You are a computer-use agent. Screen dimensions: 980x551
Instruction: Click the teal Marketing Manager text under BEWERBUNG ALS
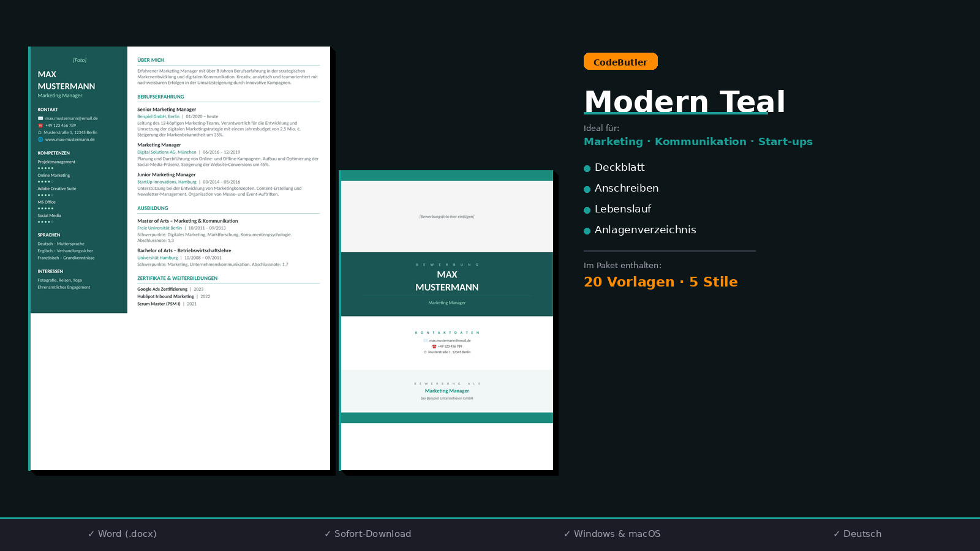coord(447,391)
